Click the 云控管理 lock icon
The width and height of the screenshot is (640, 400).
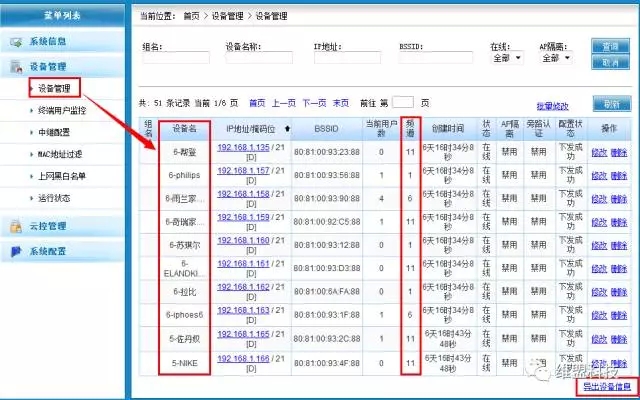(17, 226)
